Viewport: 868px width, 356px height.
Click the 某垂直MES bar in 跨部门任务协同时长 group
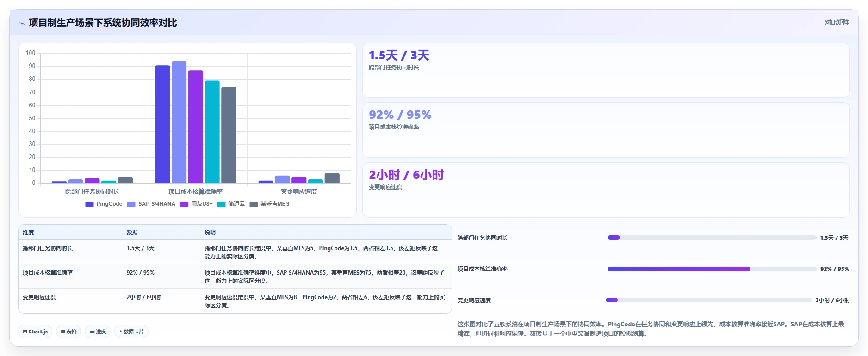[125, 180]
